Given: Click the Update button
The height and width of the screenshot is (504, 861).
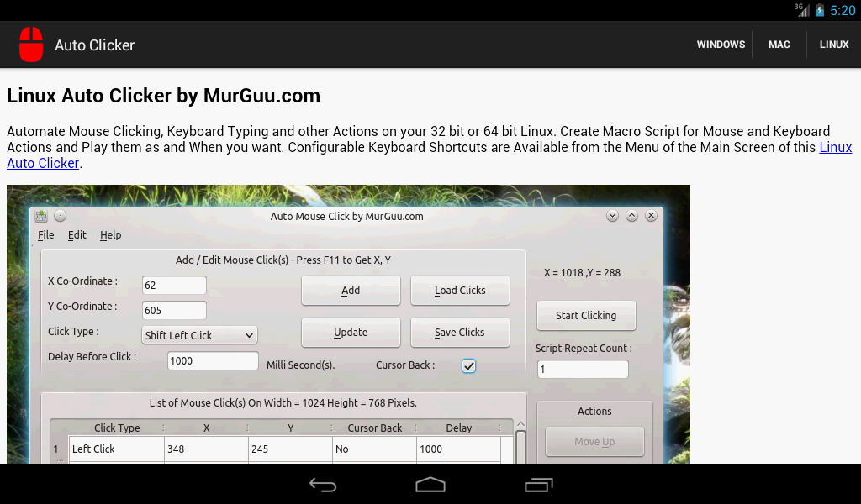Looking at the screenshot, I should click(x=351, y=333).
